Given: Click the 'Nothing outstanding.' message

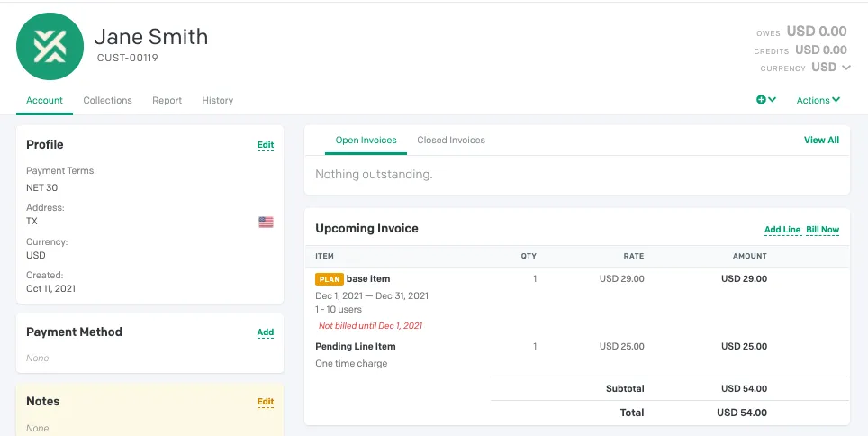Looking at the screenshot, I should [x=374, y=175].
